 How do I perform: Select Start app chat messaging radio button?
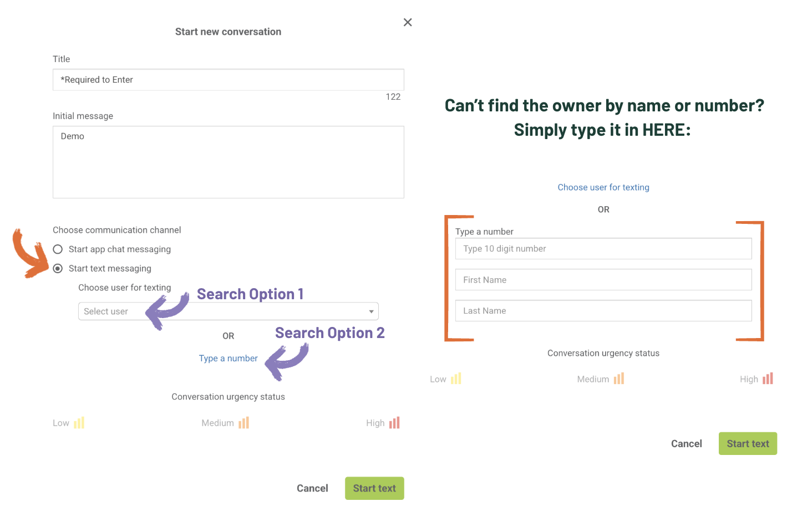pos(58,249)
